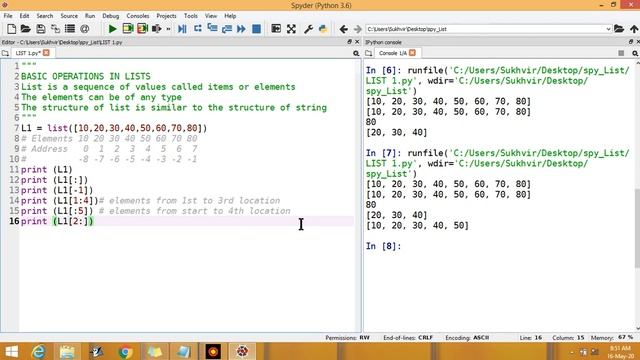The height and width of the screenshot is (360, 640).
Task: Run current cell from the toolbar
Action: [128, 29]
